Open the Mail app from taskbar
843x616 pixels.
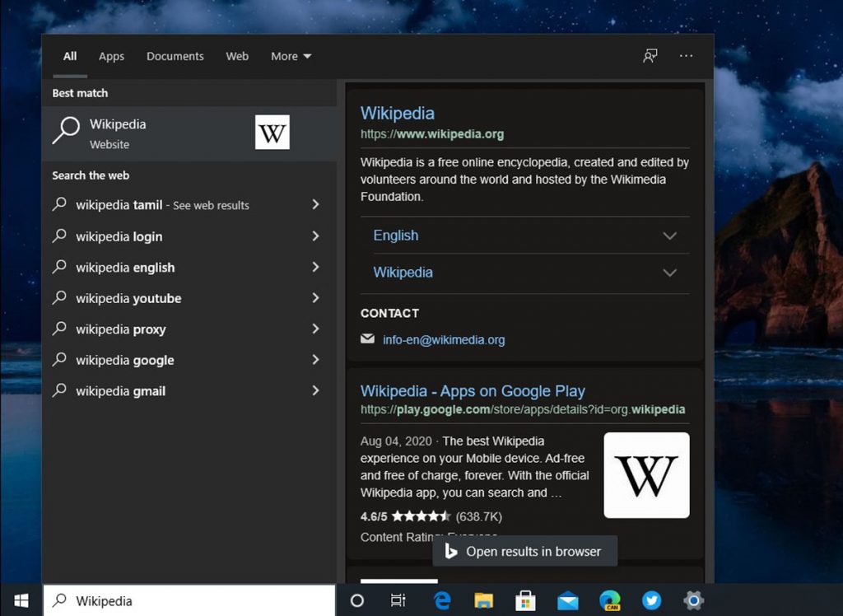coord(568,600)
